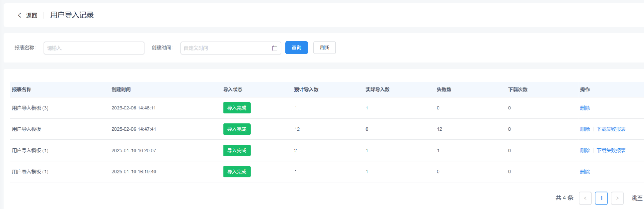Delete the 用户导入模板 (3) record

click(585, 108)
